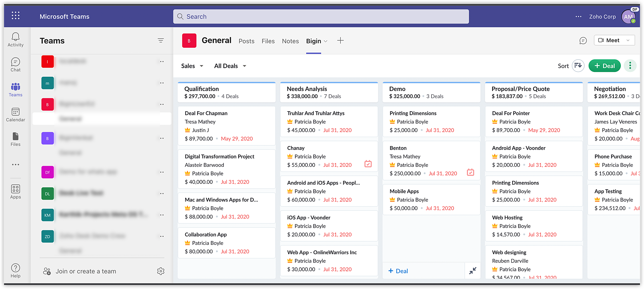644x289 pixels.
Task: Start a meeting with Meet button
Action: coord(609,40)
